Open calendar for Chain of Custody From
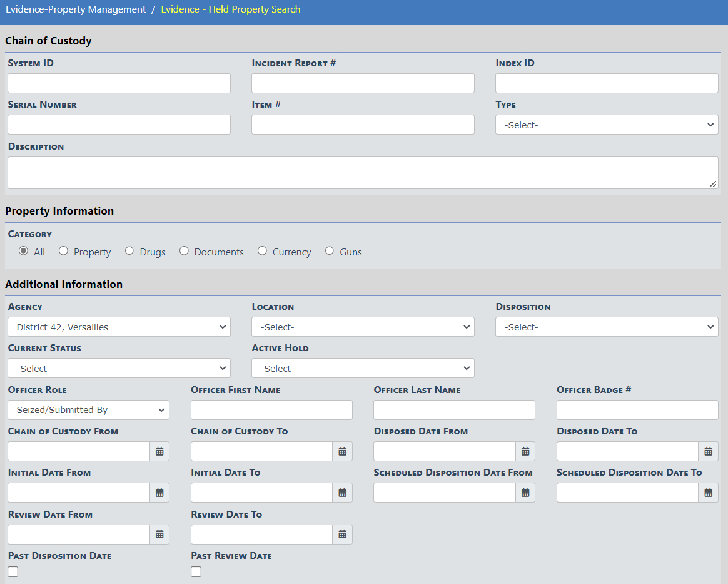728x584 pixels. pos(159,451)
